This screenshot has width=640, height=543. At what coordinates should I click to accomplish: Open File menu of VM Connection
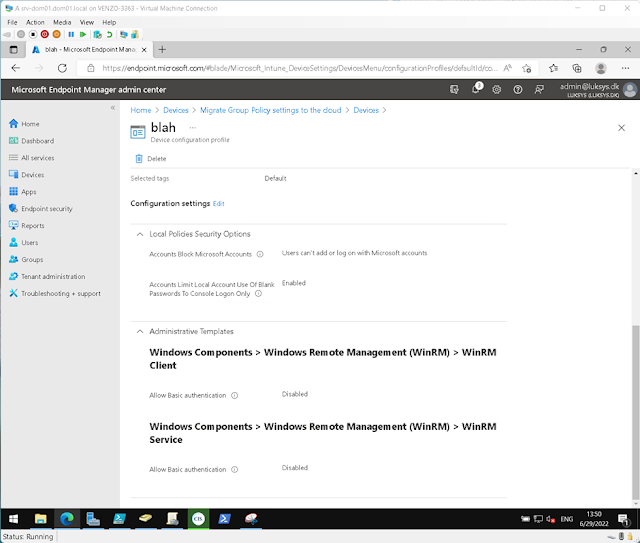coord(12,22)
